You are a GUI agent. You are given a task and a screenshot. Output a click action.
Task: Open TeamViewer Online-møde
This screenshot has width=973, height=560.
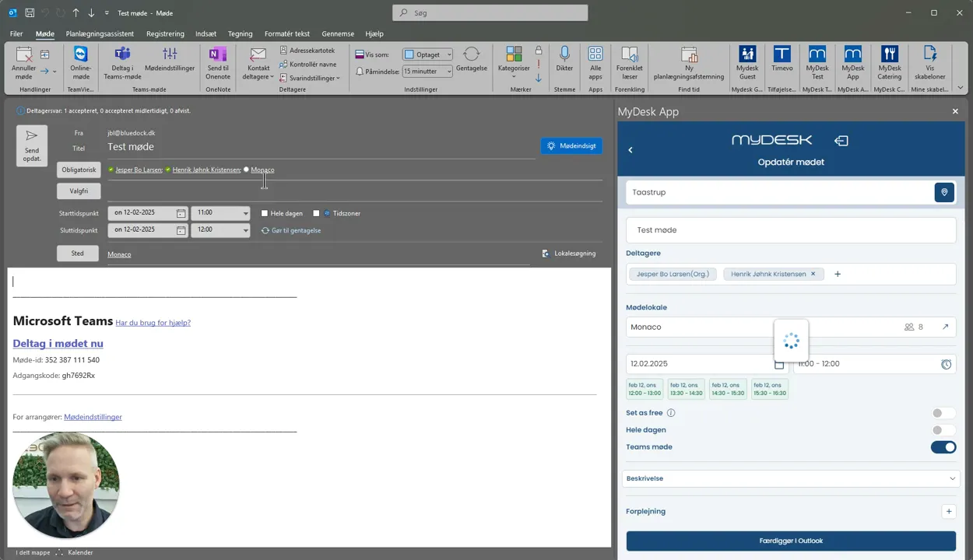pos(80,62)
